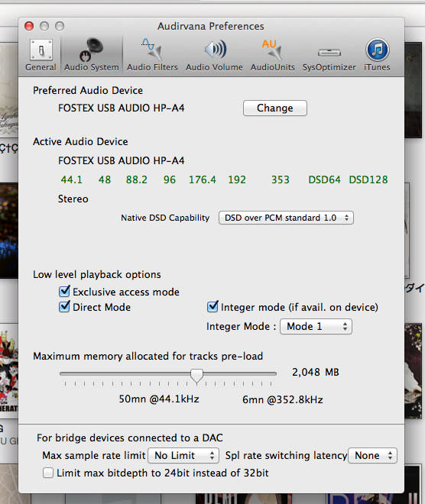Click the 192 sample rate value
425x504 pixels.
point(237,179)
